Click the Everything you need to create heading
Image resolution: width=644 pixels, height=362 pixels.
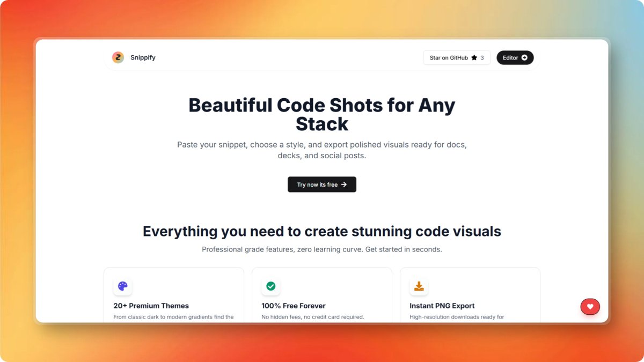coord(322,231)
